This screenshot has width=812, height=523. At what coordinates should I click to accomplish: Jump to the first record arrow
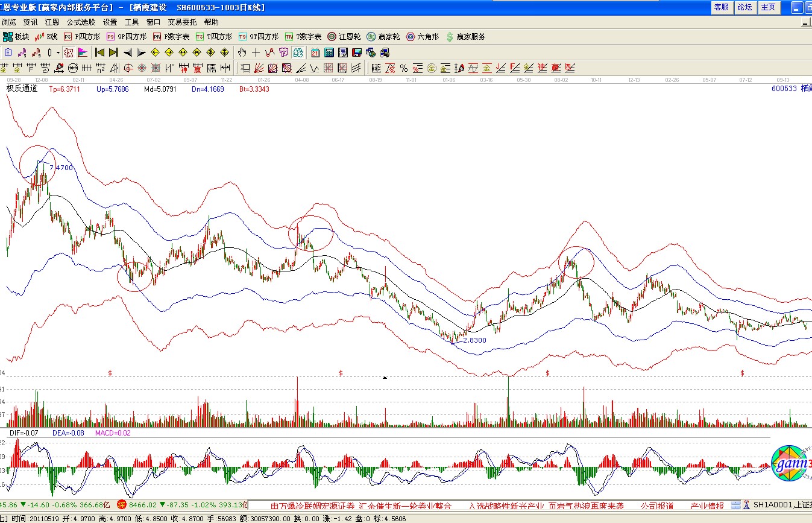99,52
